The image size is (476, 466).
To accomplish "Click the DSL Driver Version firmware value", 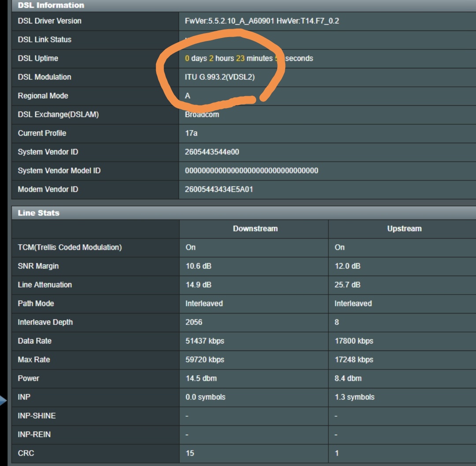I will tap(262, 21).
